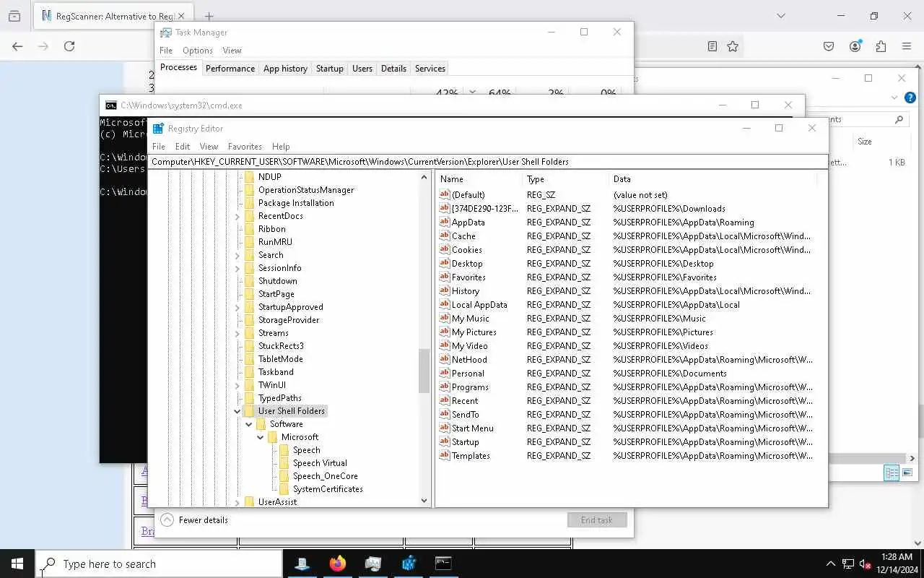
Task: Click the Personal value string icon
Action: (x=445, y=373)
